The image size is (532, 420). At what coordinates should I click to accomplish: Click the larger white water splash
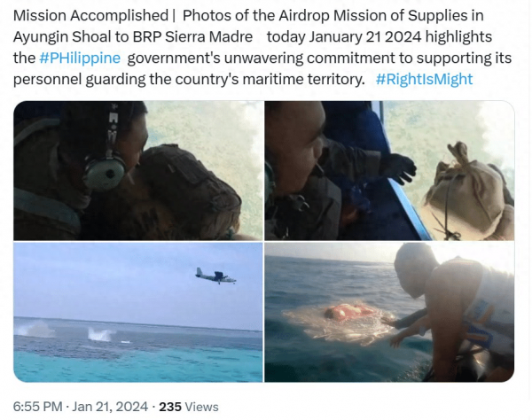101,334
